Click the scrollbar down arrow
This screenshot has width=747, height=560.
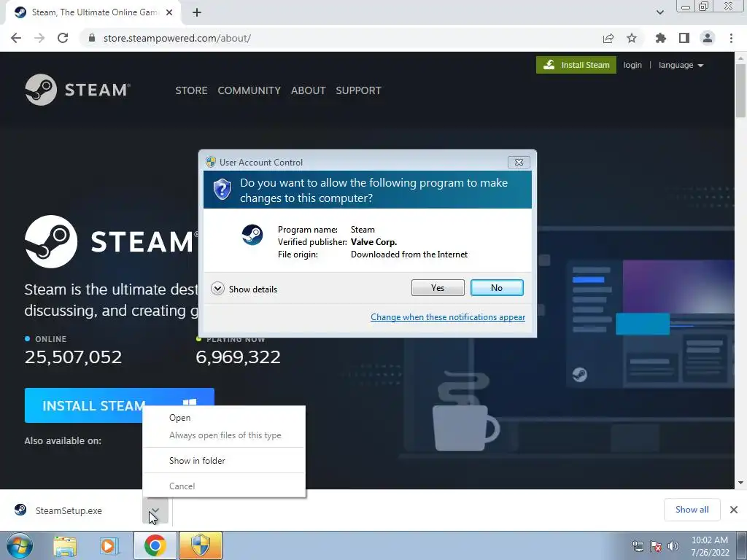tap(740, 483)
